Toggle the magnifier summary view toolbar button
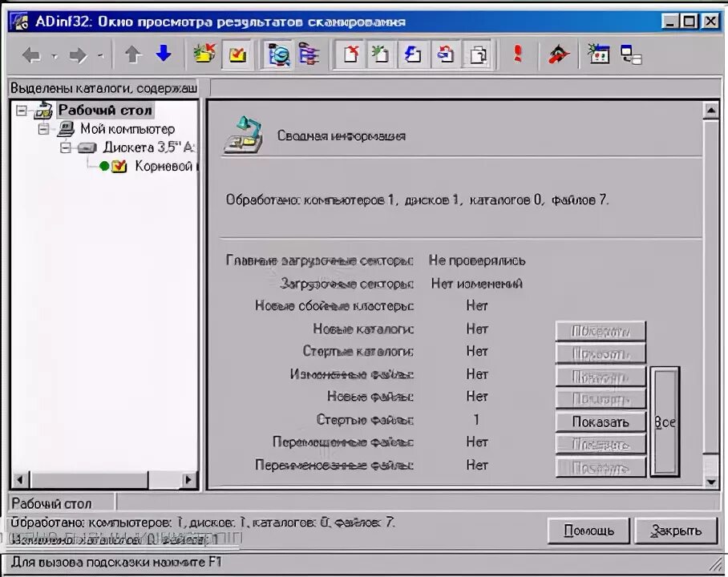Screen dimensions: 728x577 click(x=278, y=54)
